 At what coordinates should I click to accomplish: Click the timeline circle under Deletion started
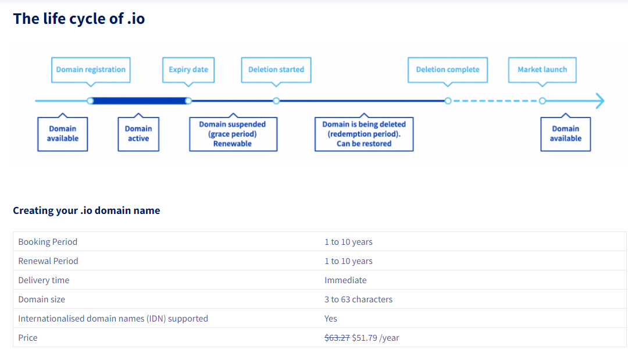276,101
